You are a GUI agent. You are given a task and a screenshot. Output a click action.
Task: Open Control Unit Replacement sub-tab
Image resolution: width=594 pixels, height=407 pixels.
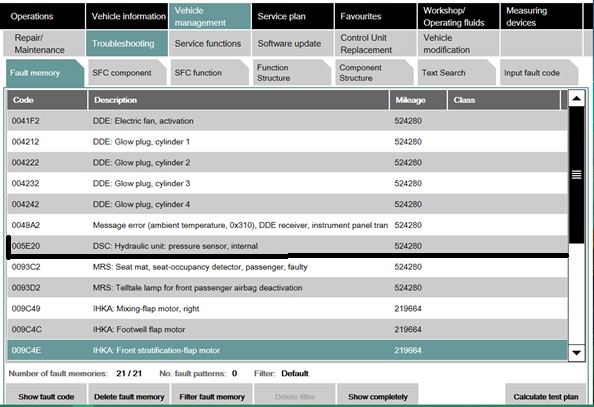(x=375, y=44)
